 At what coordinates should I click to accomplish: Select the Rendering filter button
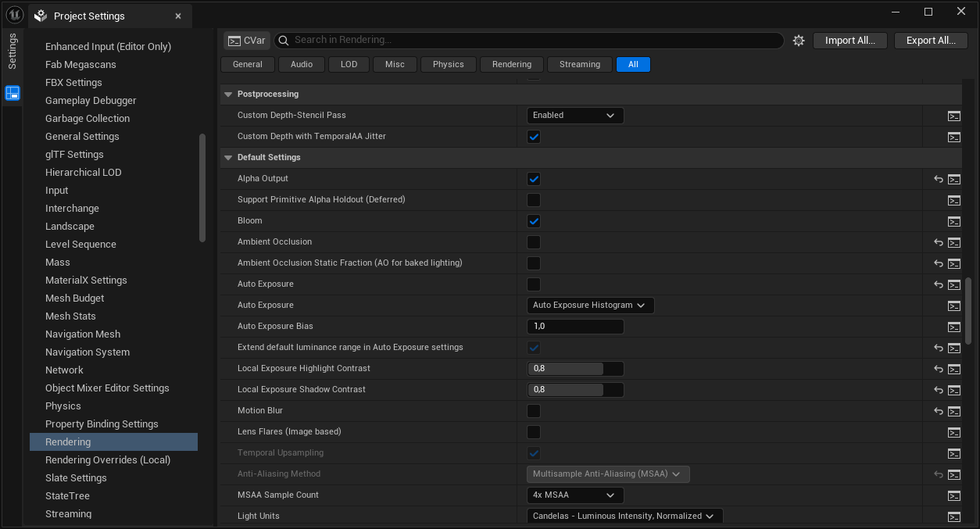point(512,65)
